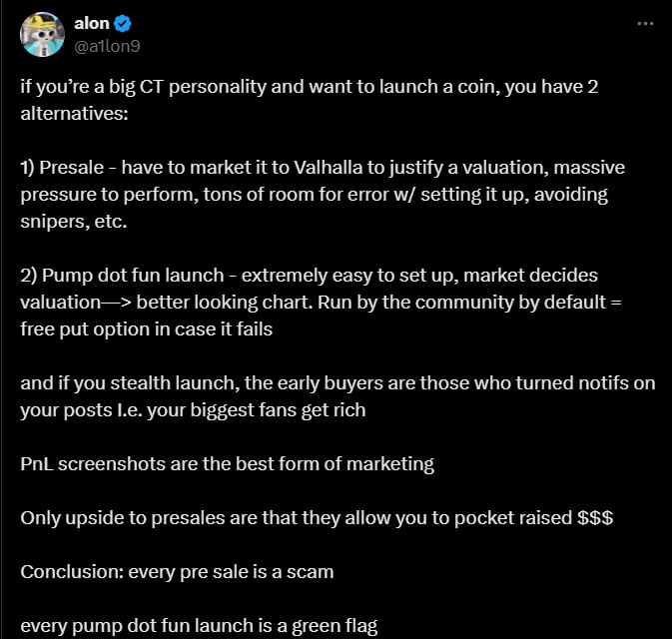Click "your biggest fans get rich" text

coord(257,410)
